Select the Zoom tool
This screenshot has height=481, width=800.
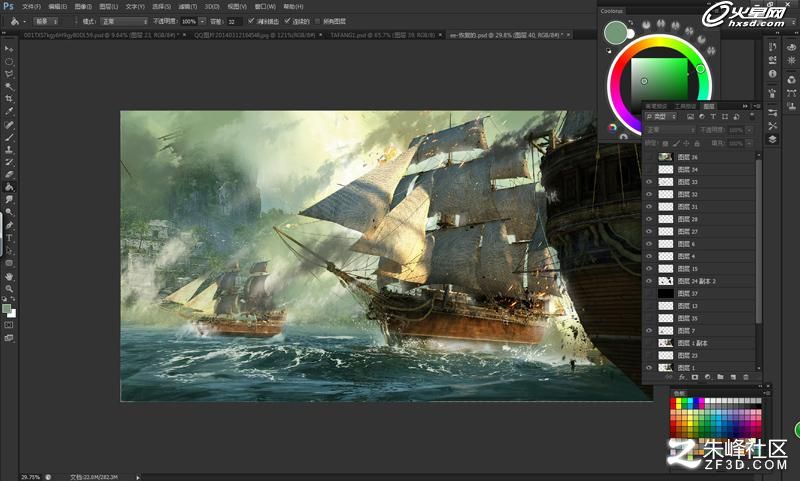click(9, 289)
